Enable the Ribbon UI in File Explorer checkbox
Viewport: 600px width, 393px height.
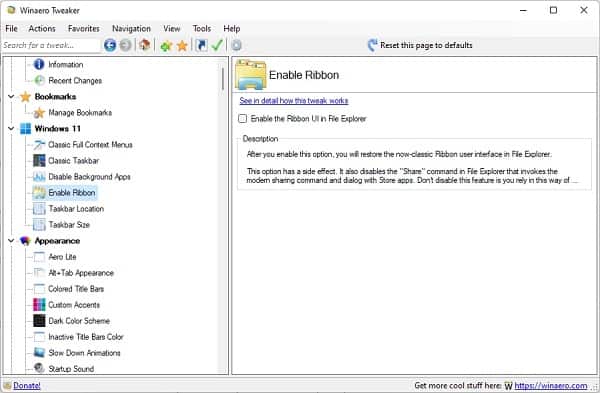[x=243, y=119]
